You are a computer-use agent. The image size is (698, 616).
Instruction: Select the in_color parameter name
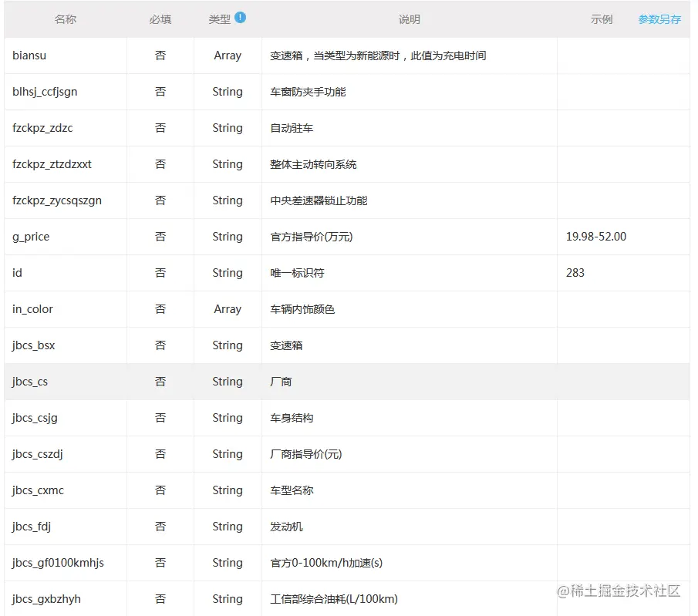[x=33, y=309]
